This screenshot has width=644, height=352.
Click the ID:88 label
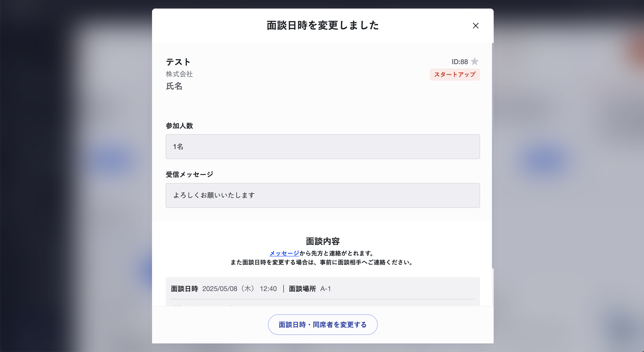coord(460,62)
